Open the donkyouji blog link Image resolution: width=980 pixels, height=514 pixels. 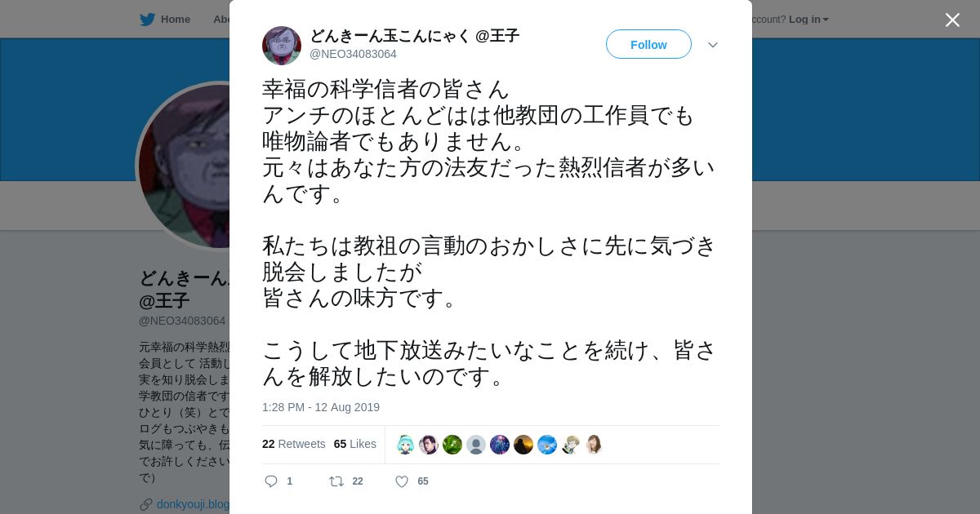193,504
